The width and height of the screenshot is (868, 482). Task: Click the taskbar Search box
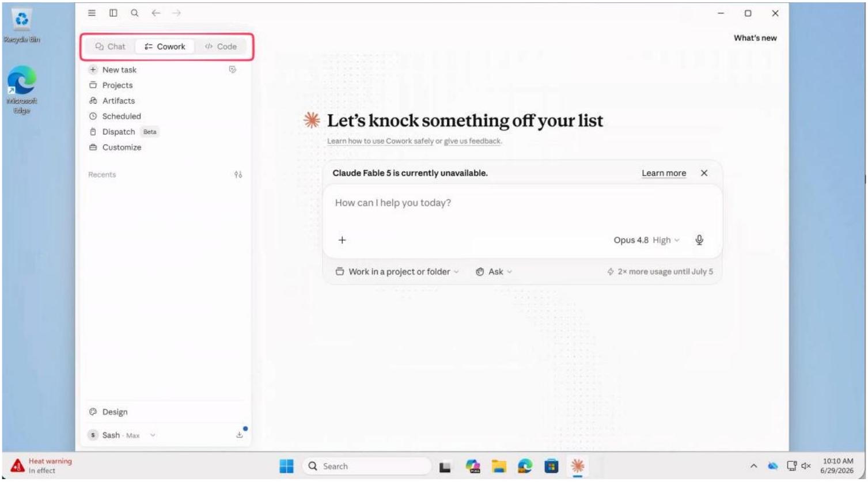(367, 466)
